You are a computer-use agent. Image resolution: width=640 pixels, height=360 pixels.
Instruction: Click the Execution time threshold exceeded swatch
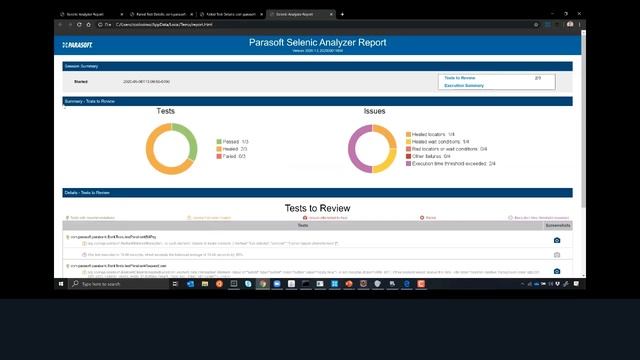point(408,164)
